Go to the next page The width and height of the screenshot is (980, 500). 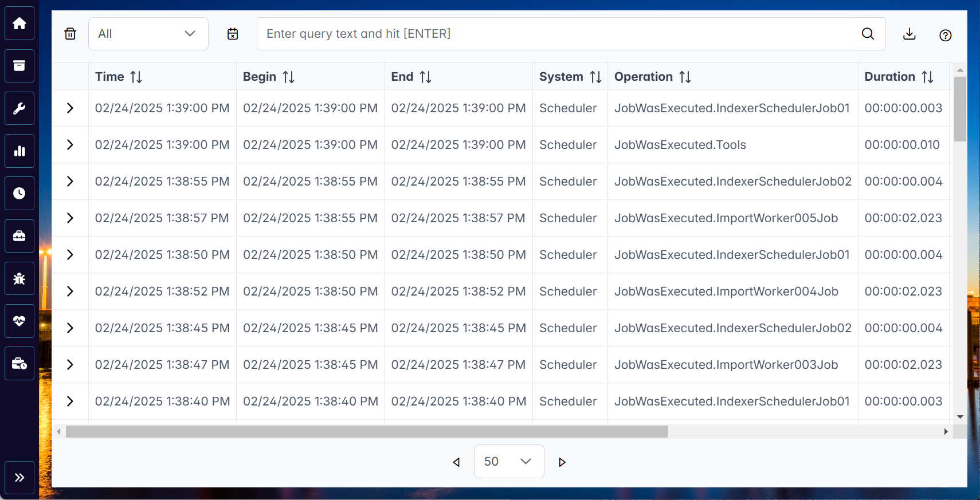562,462
